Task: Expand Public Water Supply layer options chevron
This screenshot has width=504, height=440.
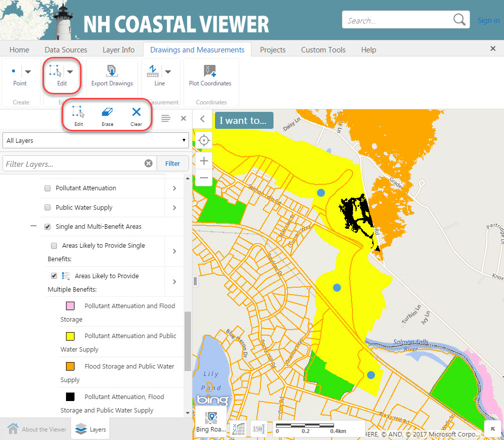Action: coord(174,208)
